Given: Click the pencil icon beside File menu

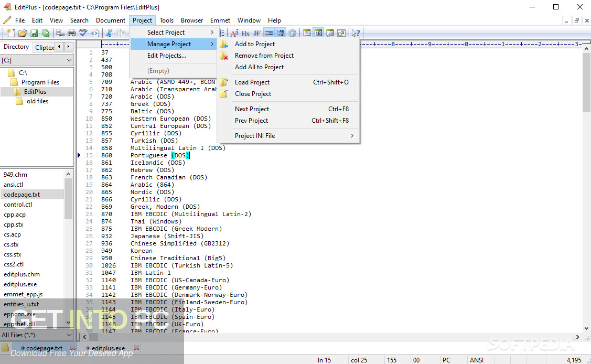Looking at the screenshot, I should click(x=7, y=20).
